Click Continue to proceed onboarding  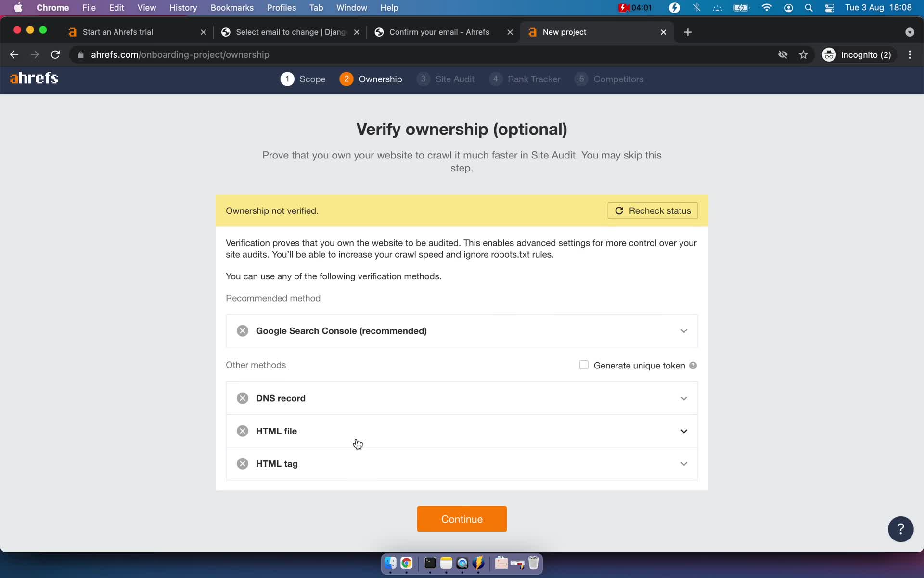(462, 519)
